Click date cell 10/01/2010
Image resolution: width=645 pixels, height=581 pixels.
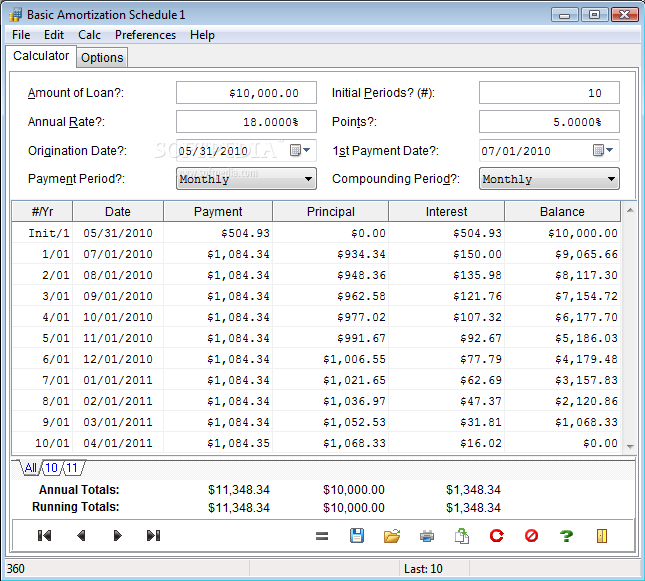[118, 317]
